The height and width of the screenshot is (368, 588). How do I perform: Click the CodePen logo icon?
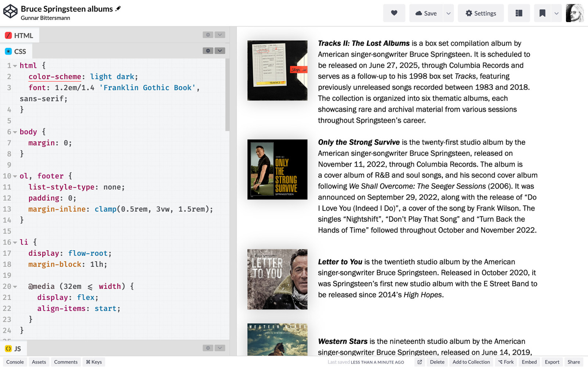click(x=10, y=11)
